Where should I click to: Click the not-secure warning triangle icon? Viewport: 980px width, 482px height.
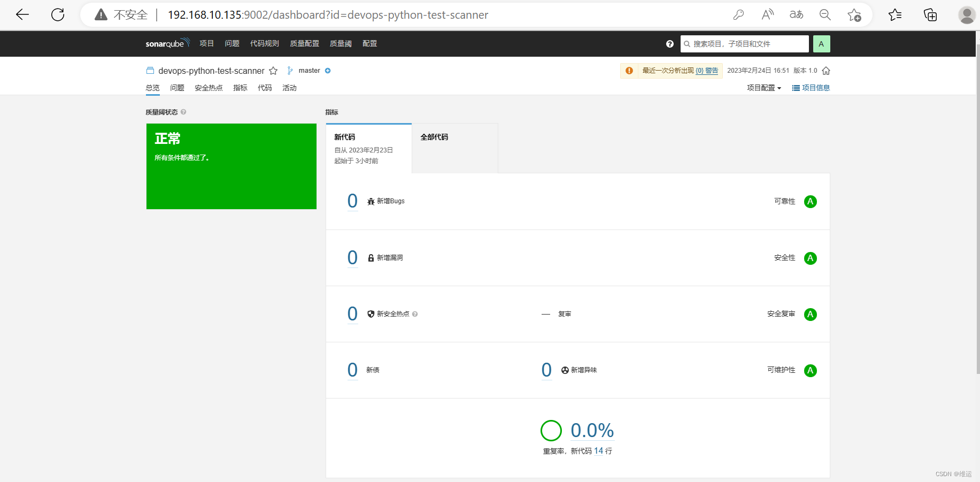coord(101,15)
